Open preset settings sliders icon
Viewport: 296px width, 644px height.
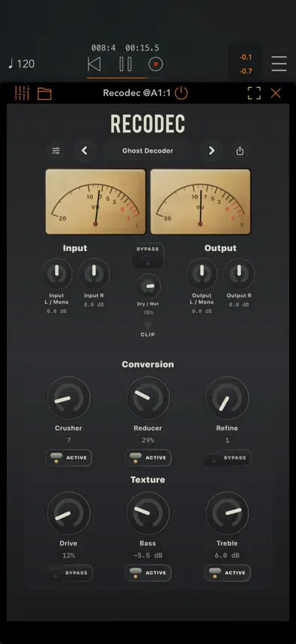pos(56,150)
